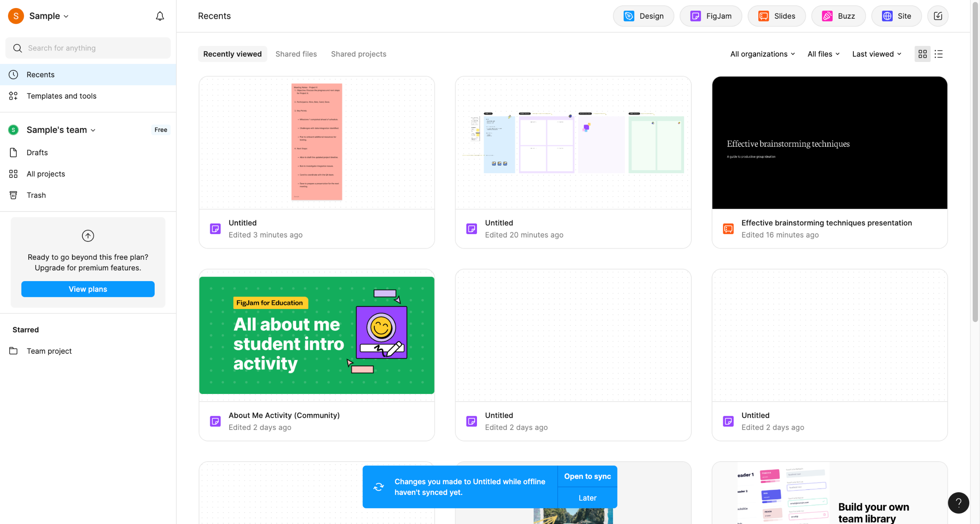Image resolution: width=980 pixels, height=524 pixels.
Task: Switch to grid view
Action: coord(922,54)
